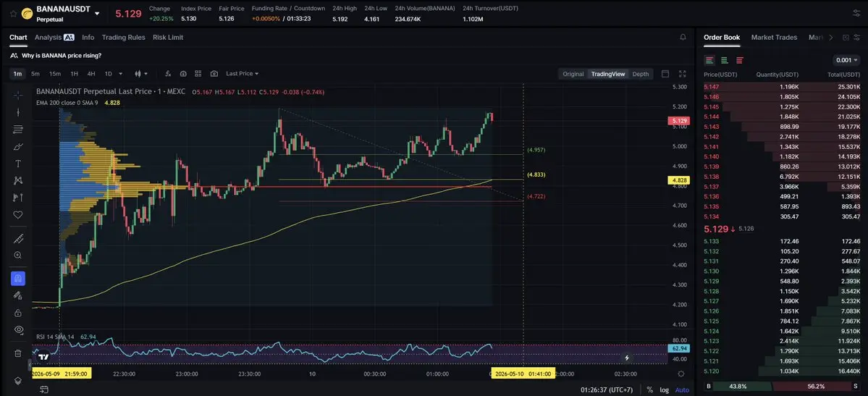Switch to the Chart tab

point(17,37)
